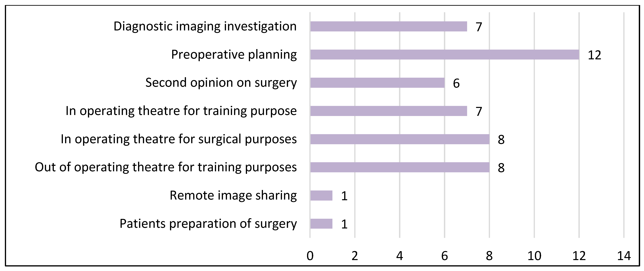Screen dimensions: 644x271
Task: Click the Second opinion on surgery bar
Action: pyautogui.click(x=377, y=83)
